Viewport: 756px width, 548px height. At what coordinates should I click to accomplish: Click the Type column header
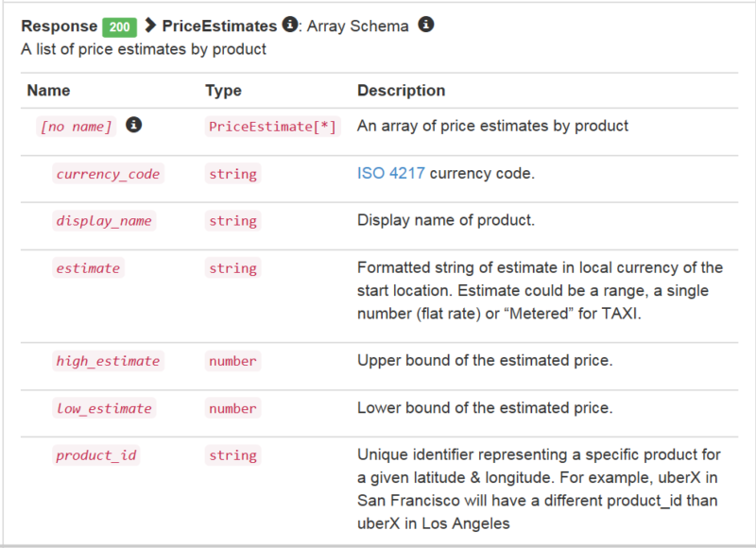[223, 91]
